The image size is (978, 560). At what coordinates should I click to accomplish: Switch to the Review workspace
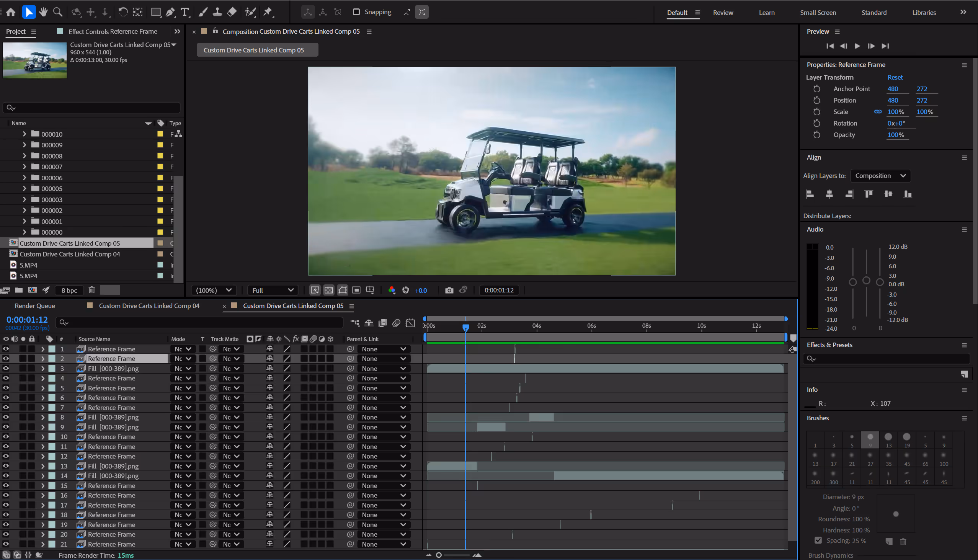click(723, 12)
